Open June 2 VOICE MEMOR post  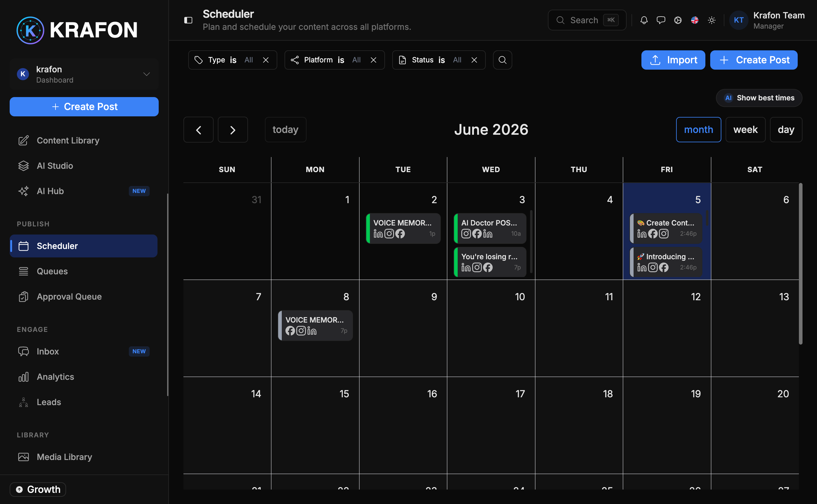[x=403, y=229]
